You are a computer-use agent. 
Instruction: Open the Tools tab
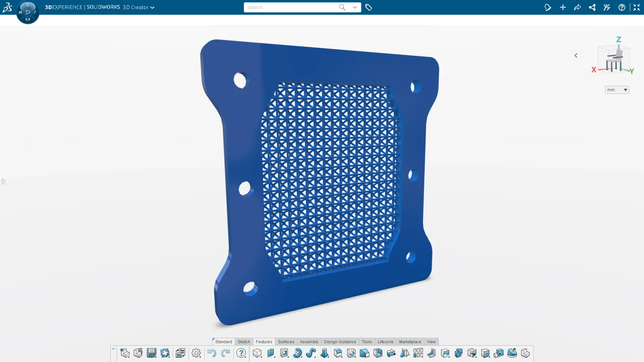pyautogui.click(x=366, y=342)
